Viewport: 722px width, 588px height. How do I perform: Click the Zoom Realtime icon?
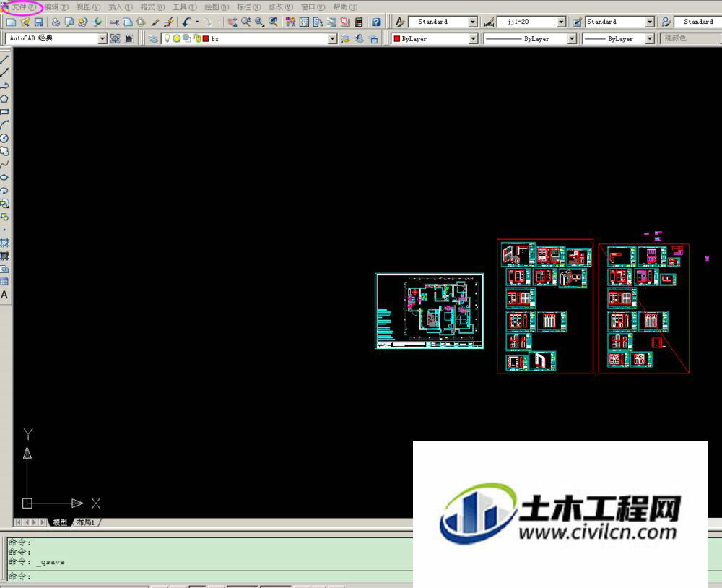pyautogui.click(x=246, y=22)
